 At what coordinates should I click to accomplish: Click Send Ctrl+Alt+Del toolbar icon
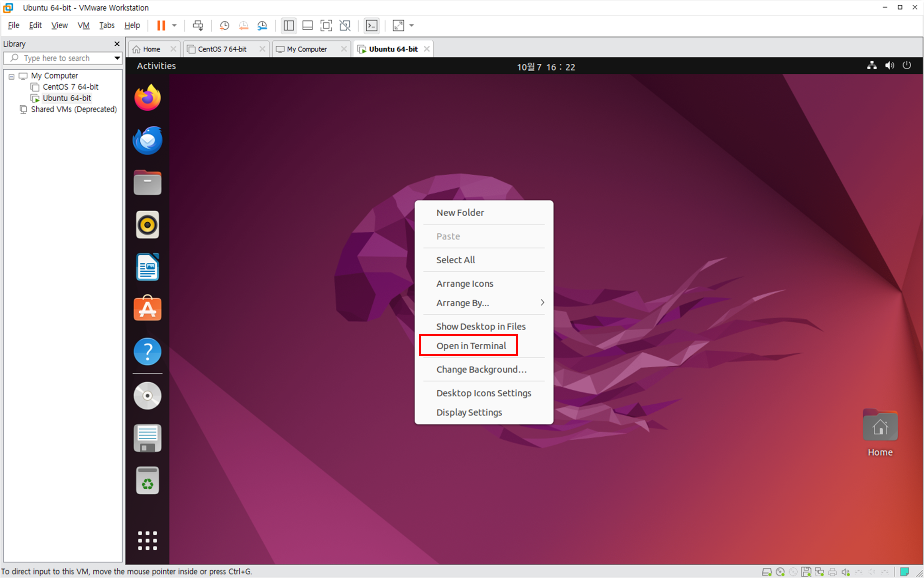198,25
